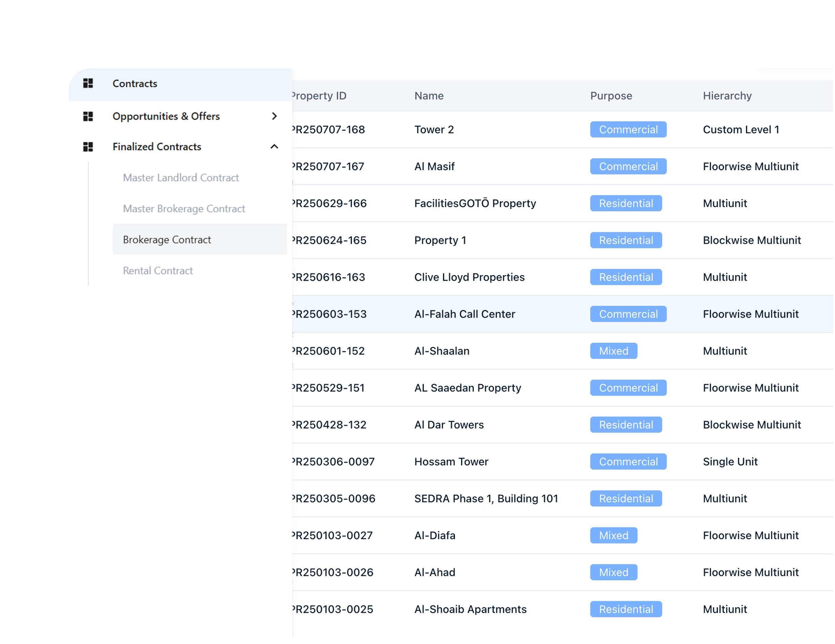Open Master Landlord Contract
The image size is (835, 644).
tap(181, 178)
